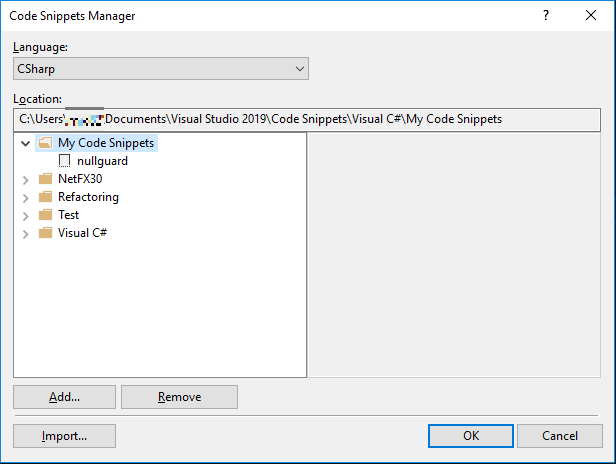Collapse the My Code Snippets folder
616x464 pixels.
25,143
